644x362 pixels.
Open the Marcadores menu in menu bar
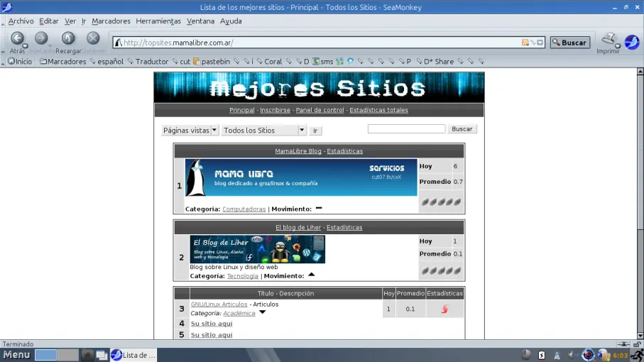(x=111, y=21)
